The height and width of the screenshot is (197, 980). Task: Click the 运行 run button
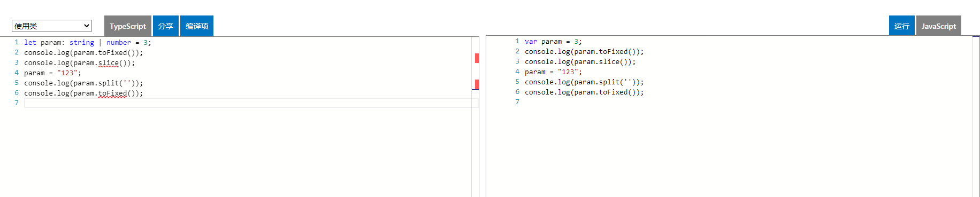point(902,26)
